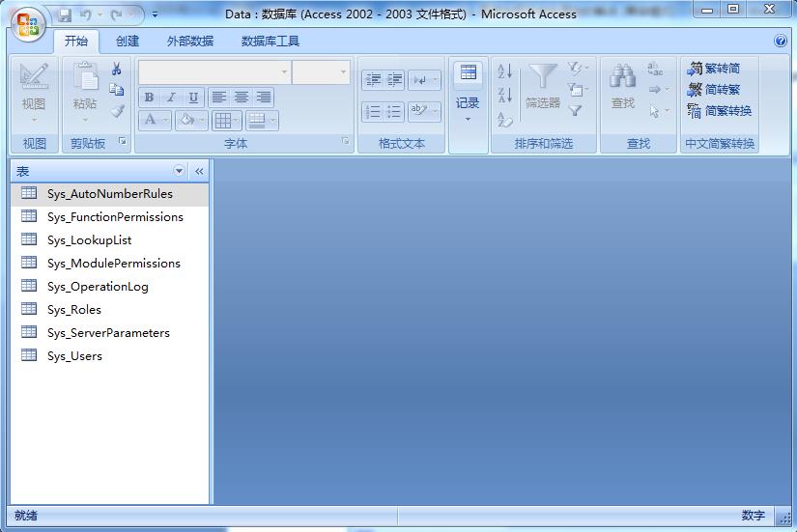
Task: Click the 简繁转换 button
Action: point(719,111)
